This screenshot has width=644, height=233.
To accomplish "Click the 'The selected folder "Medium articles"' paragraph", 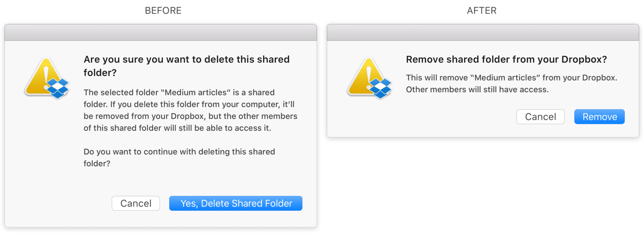I will (x=191, y=110).
